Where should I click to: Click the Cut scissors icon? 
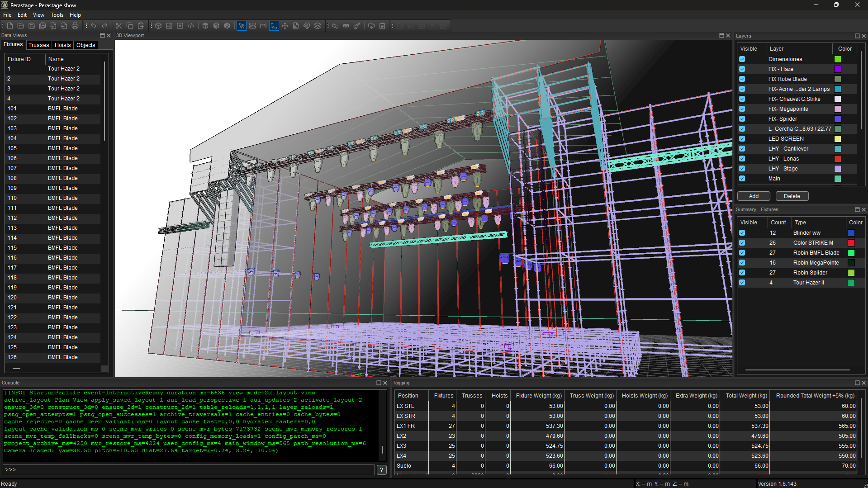click(119, 26)
